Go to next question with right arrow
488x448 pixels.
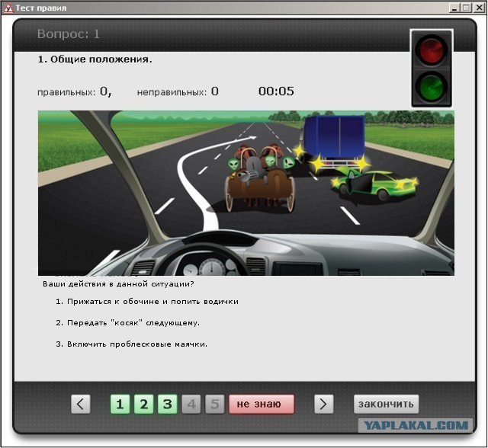(324, 404)
